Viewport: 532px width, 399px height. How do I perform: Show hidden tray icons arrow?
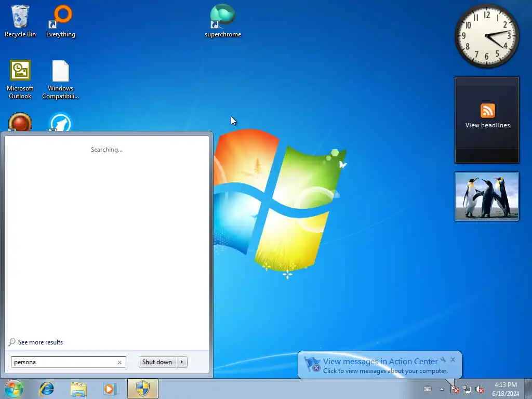pos(442,389)
